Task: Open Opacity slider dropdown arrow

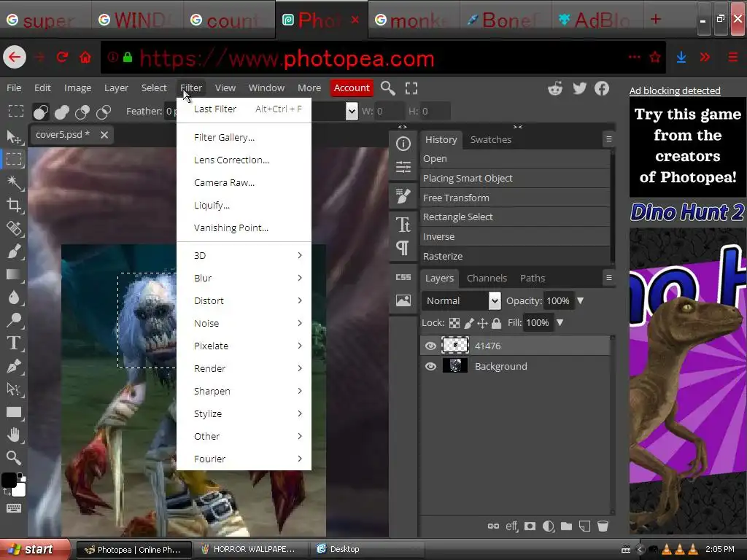Action: [580, 301]
